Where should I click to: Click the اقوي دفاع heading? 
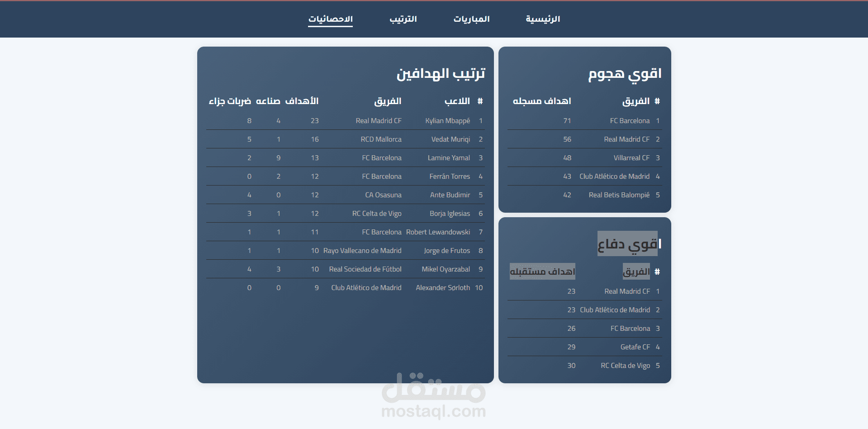click(629, 244)
